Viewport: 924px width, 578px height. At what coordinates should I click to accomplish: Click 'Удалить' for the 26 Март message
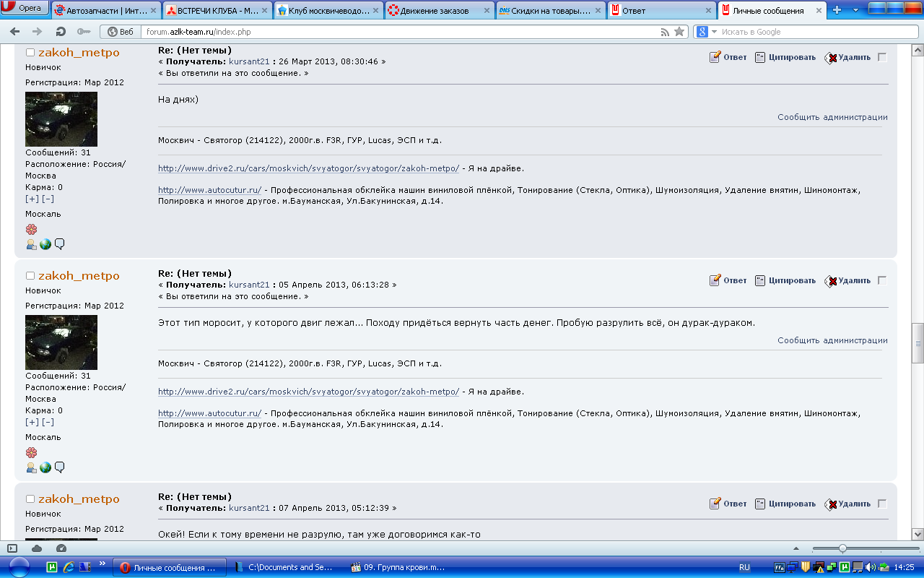(x=848, y=57)
